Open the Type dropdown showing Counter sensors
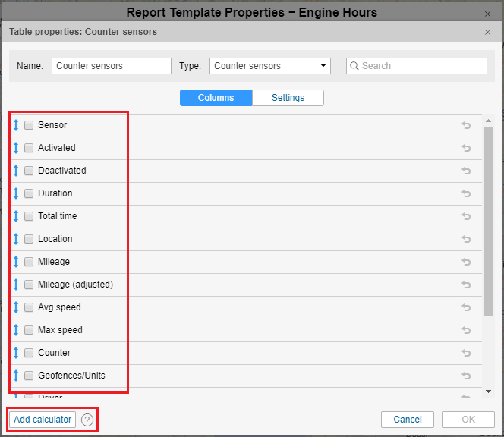Viewport: 504px width, 437px height. 270,66
